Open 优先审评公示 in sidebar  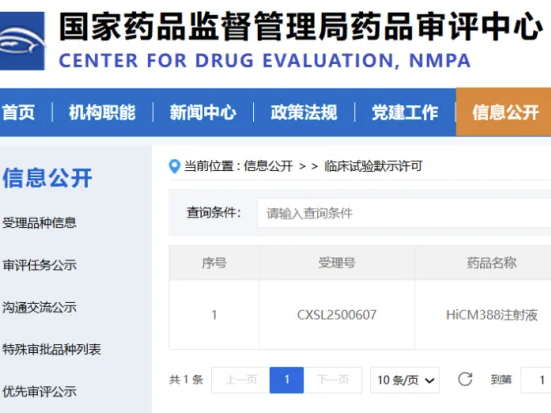click(x=39, y=391)
